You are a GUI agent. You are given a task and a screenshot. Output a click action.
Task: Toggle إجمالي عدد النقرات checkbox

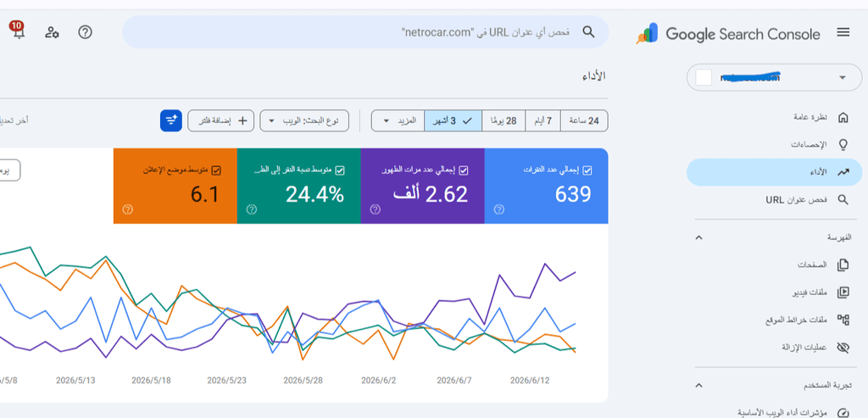[x=587, y=170]
